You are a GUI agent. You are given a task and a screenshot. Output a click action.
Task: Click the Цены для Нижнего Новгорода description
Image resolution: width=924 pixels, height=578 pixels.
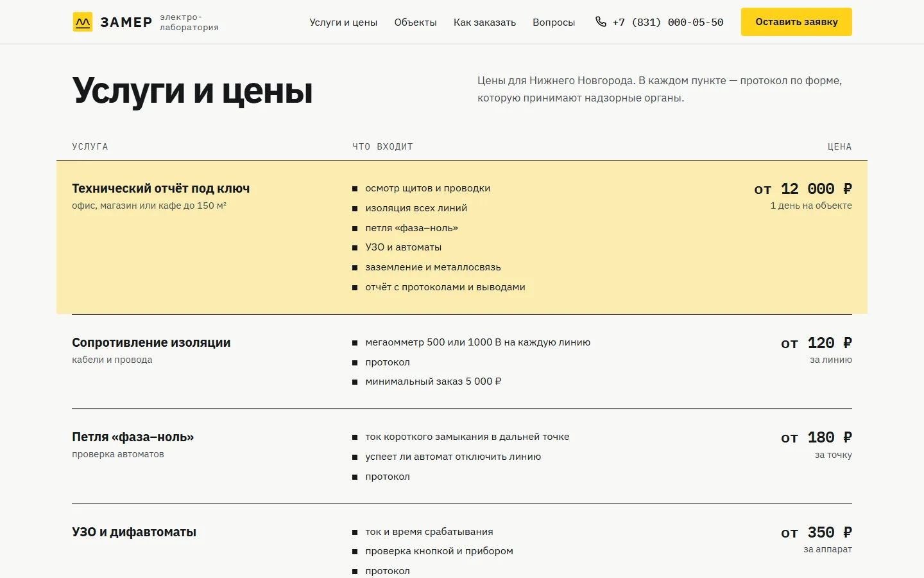pos(660,89)
